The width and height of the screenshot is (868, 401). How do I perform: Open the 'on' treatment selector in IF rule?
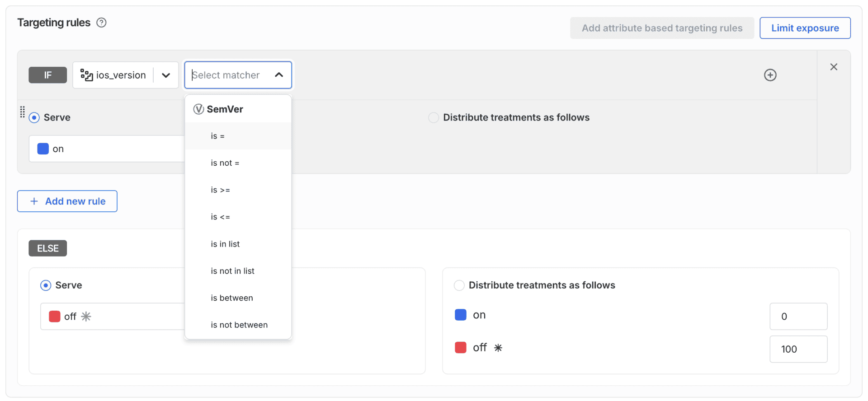pyautogui.click(x=107, y=149)
